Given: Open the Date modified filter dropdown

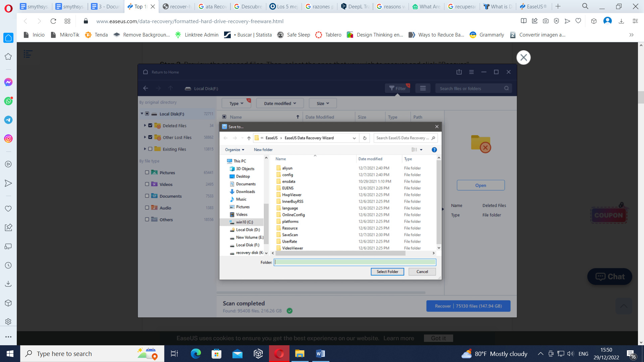Looking at the screenshot, I should [x=280, y=103].
